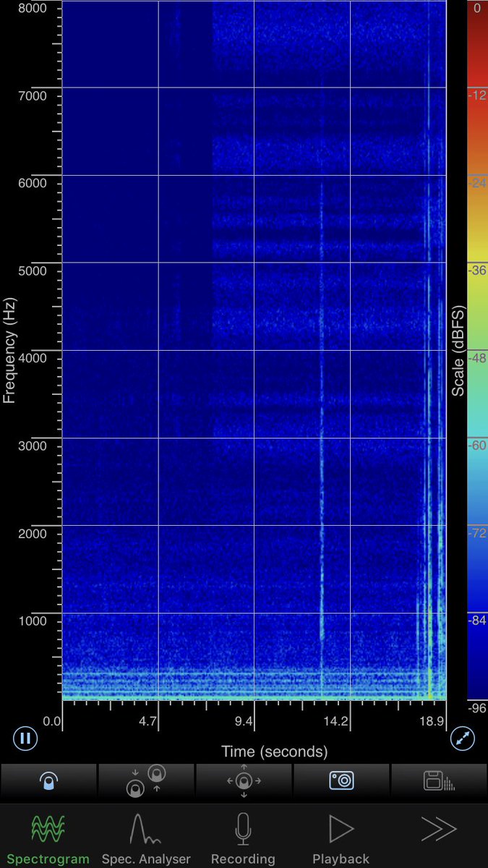Viewport: 488px width, 868px height.
Task: Take a snapshot with the camera button
Action: [x=341, y=780]
